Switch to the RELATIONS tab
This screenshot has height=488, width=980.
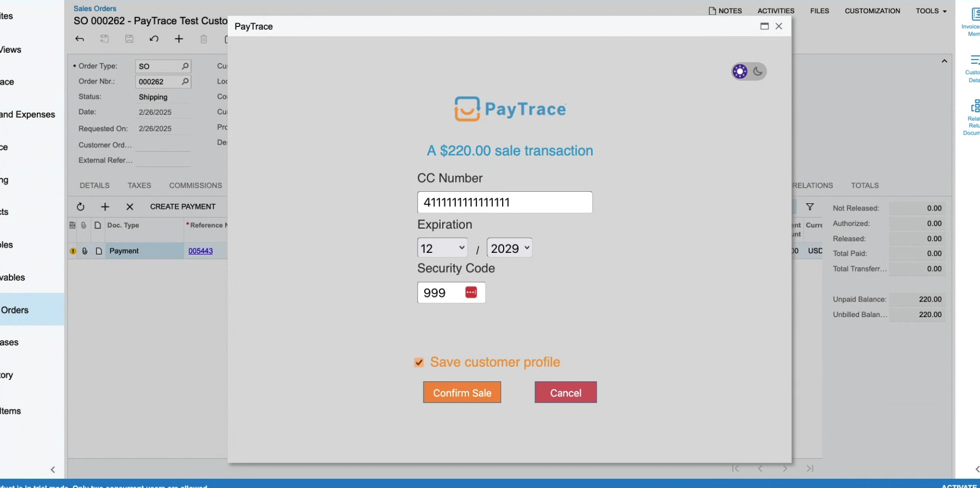point(812,186)
